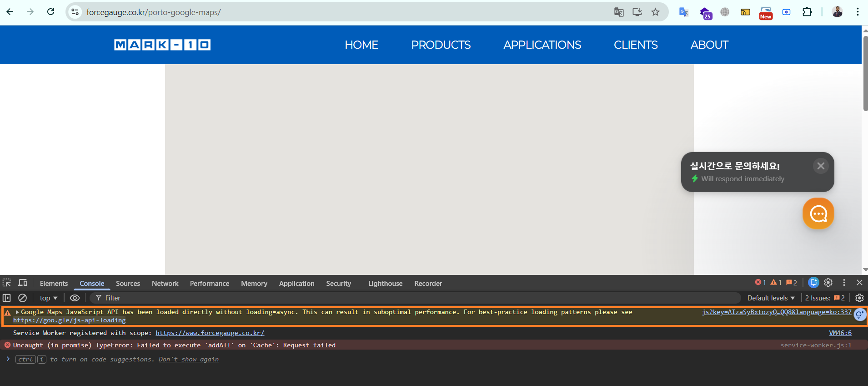Select the Console tab
The width and height of the screenshot is (868, 386).
(92, 283)
